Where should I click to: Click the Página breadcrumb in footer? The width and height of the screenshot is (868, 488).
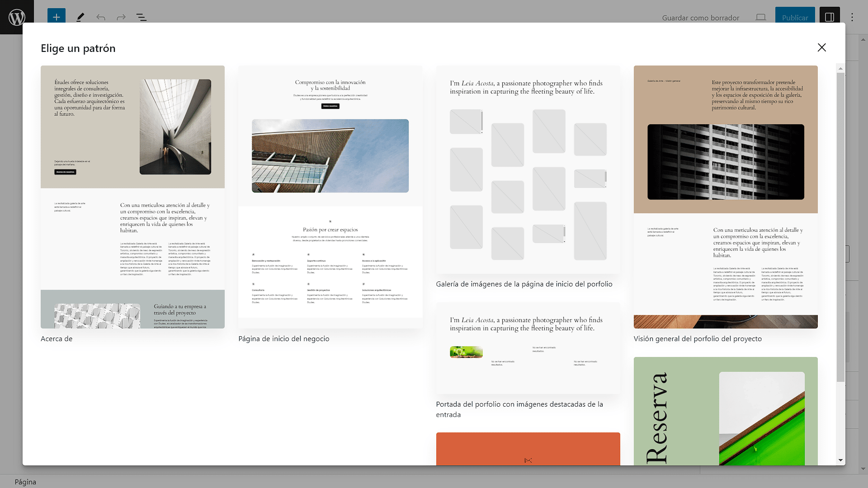tap(25, 482)
